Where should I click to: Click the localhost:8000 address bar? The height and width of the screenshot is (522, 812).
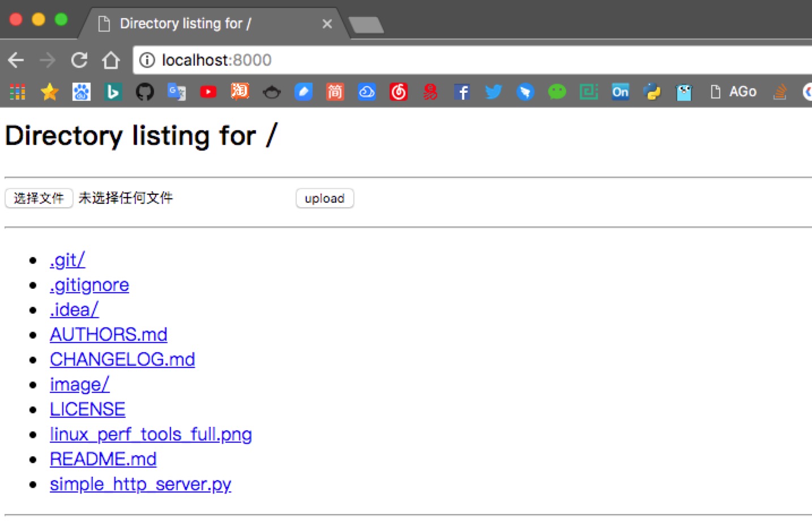473,60
